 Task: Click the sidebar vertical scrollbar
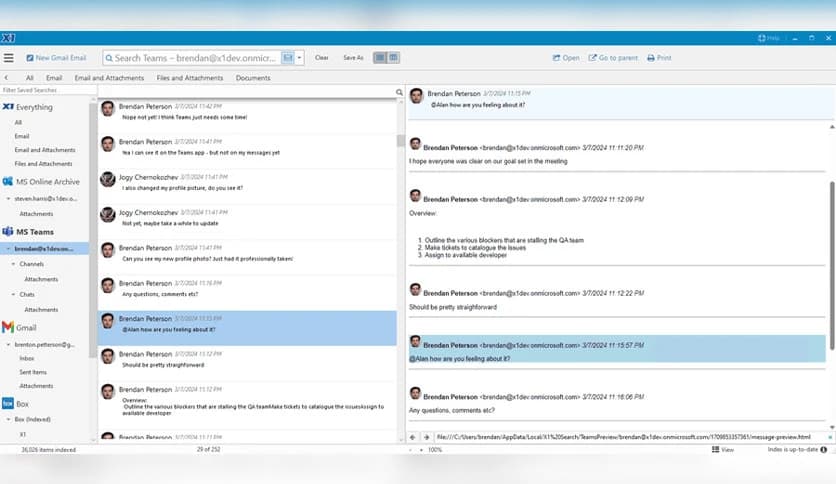point(93,229)
